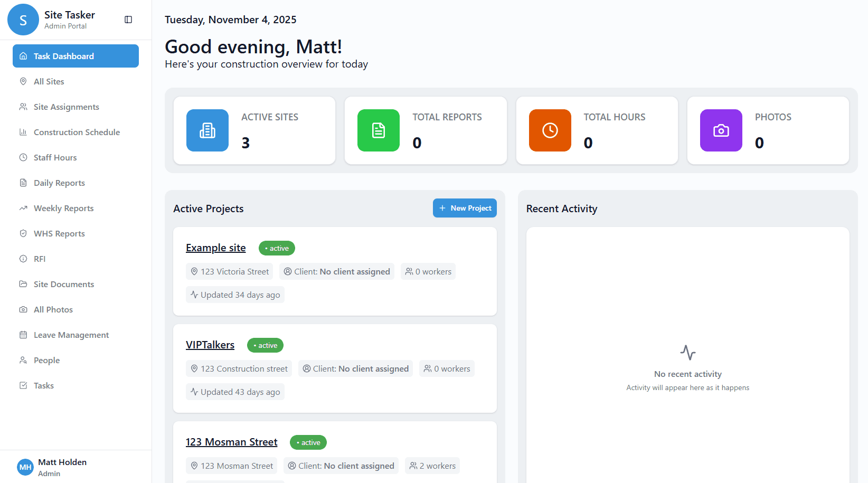Viewport: 868px width, 483px height.
Task: Open the Site Documents folder icon
Action: coord(23,284)
